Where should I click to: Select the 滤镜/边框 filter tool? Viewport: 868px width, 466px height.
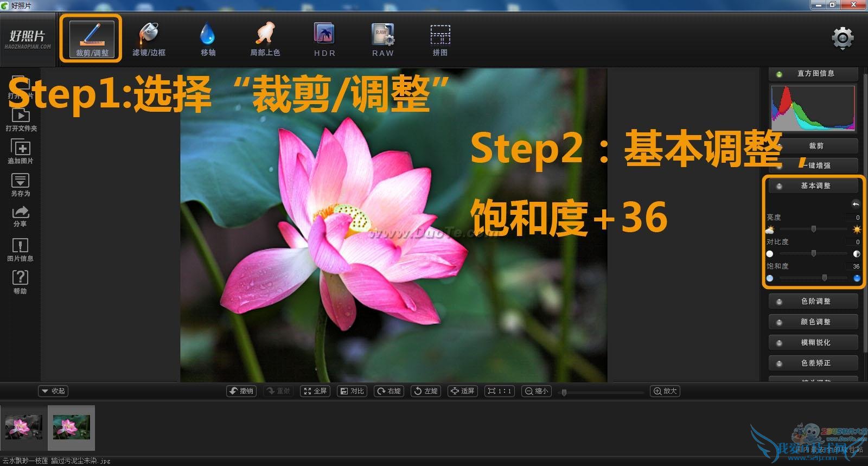click(149, 40)
